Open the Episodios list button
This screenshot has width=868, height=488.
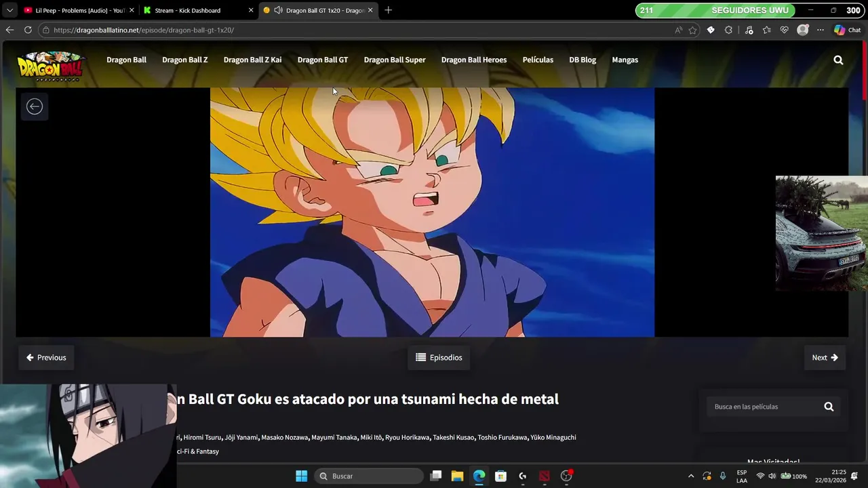(439, 357)
